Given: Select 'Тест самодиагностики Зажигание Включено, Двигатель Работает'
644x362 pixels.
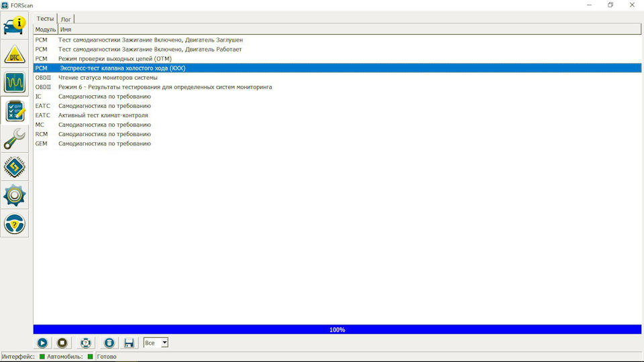Looking at the screenshot, I should [337, 49].
